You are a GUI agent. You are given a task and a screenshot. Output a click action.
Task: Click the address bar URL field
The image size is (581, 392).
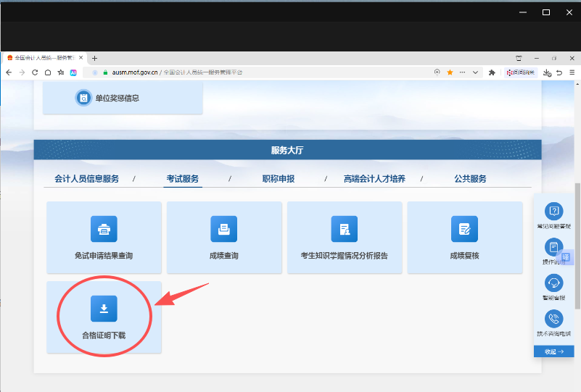(261, 72)
